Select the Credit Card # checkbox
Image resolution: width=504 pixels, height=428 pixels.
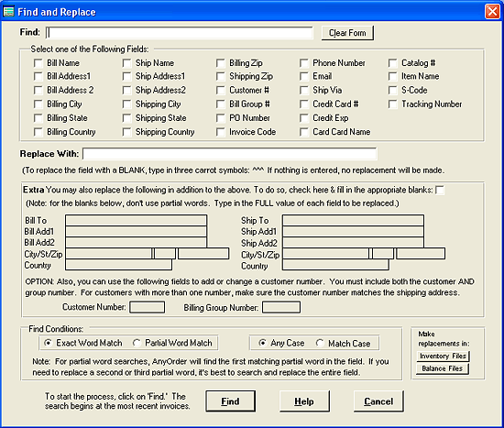pyautogui.click(x=304, y=104)
